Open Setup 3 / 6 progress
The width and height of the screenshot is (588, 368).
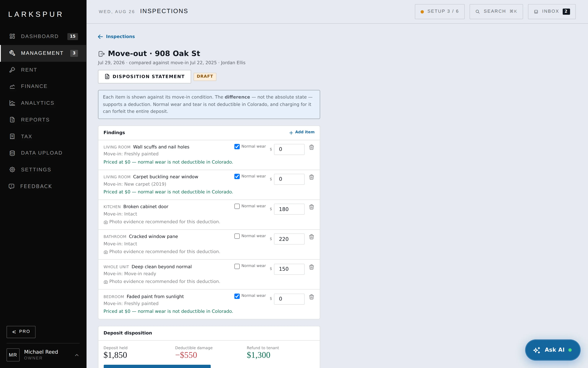(x=440, y=12)
